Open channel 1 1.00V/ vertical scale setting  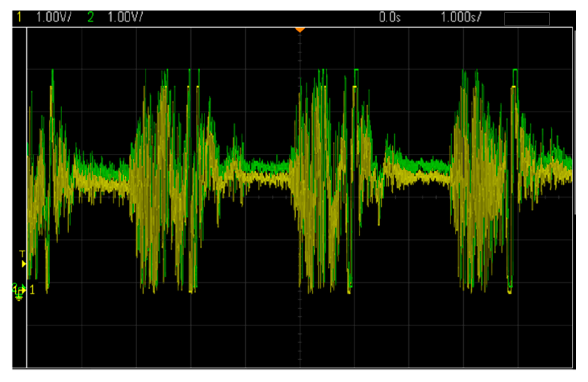pyautogui.click(x=54, y=17)
